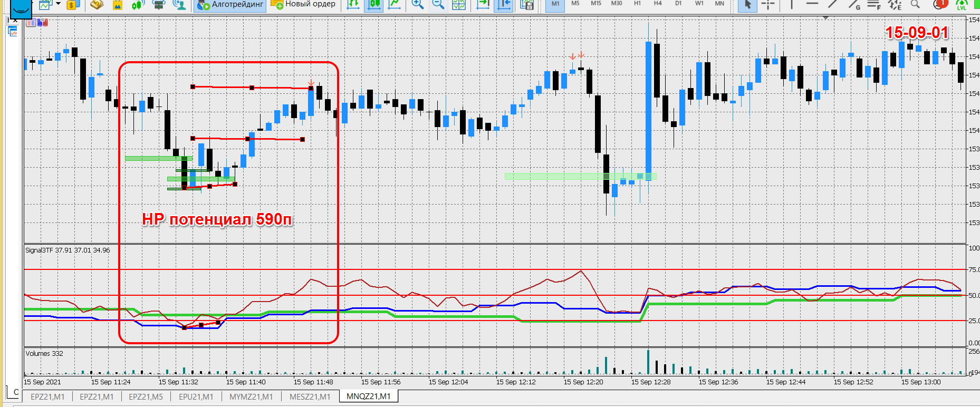Select the M30 timeframe
The width and height of the screenshot is (980, 407).
[x=617, y=3]
